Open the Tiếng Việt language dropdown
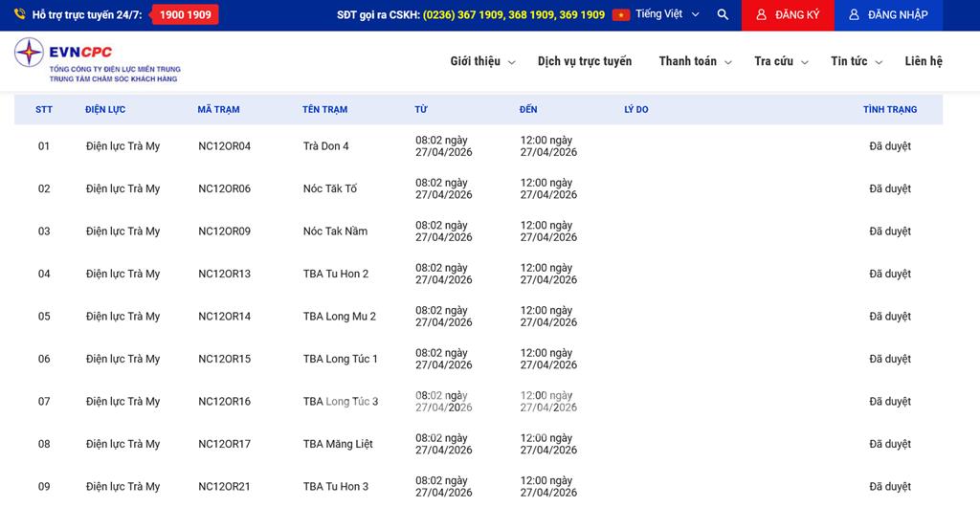The width and height of the screenshot is (980, 507). click(x=667, y=15)
